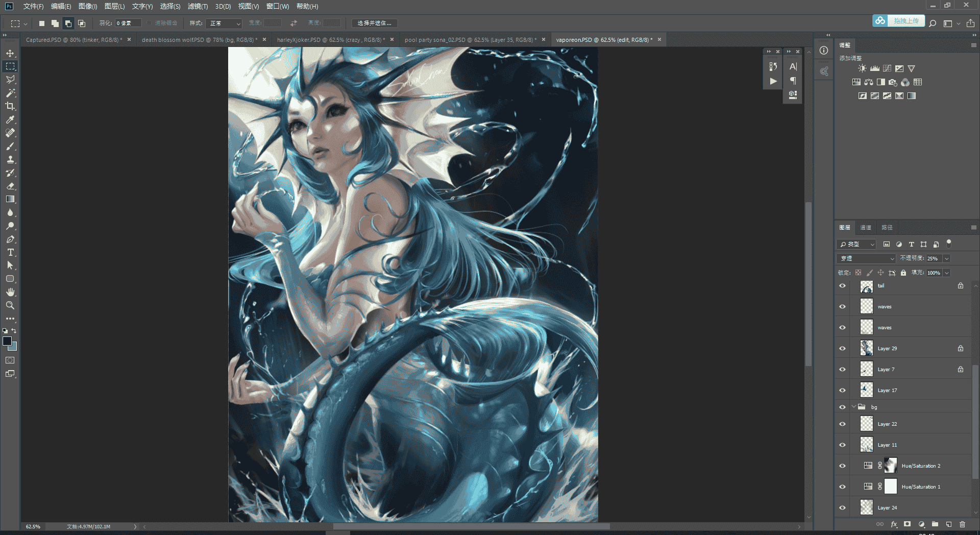This screenshot has width=980, height=535.
Task: Open the blend mode dropdown
Action: click(x=866, y=258)
